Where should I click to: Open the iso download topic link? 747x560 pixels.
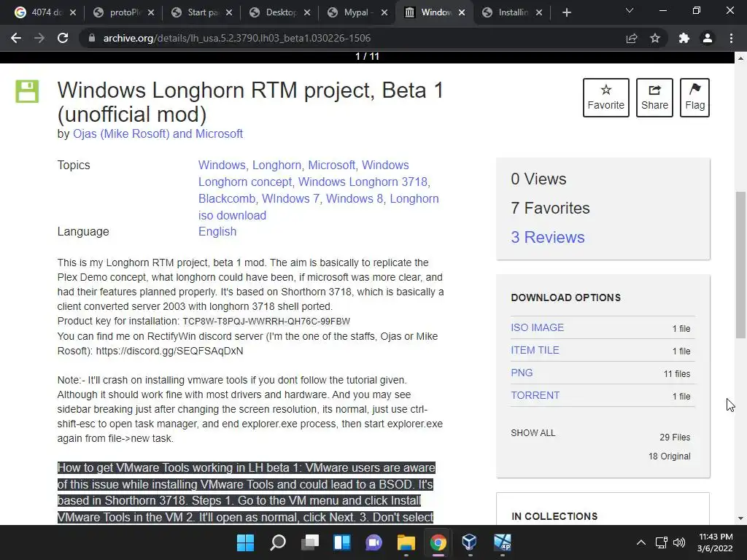(232, 215)
